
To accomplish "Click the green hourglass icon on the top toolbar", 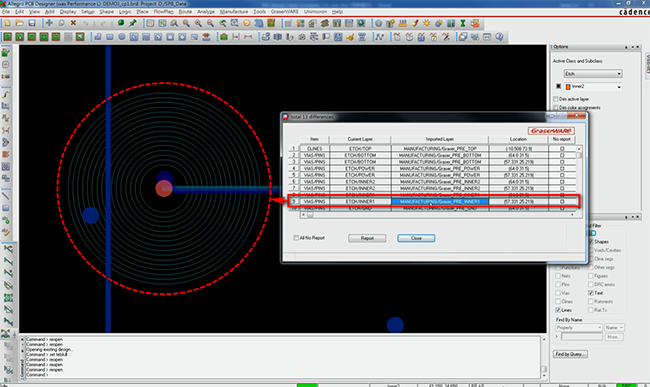I will [x=463, y=24].
